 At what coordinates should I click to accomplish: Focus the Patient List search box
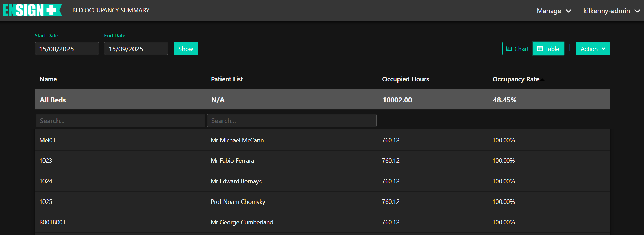[292, 121]
